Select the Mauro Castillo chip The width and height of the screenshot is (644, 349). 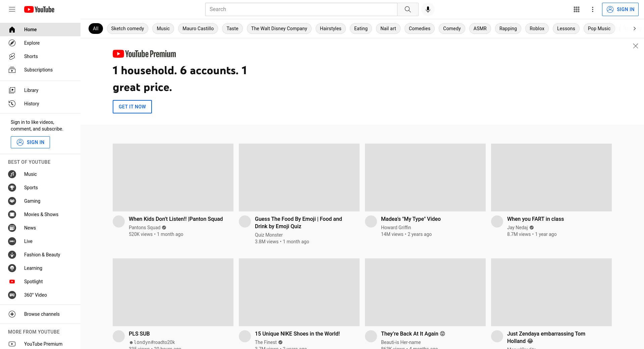coord(198,29)
